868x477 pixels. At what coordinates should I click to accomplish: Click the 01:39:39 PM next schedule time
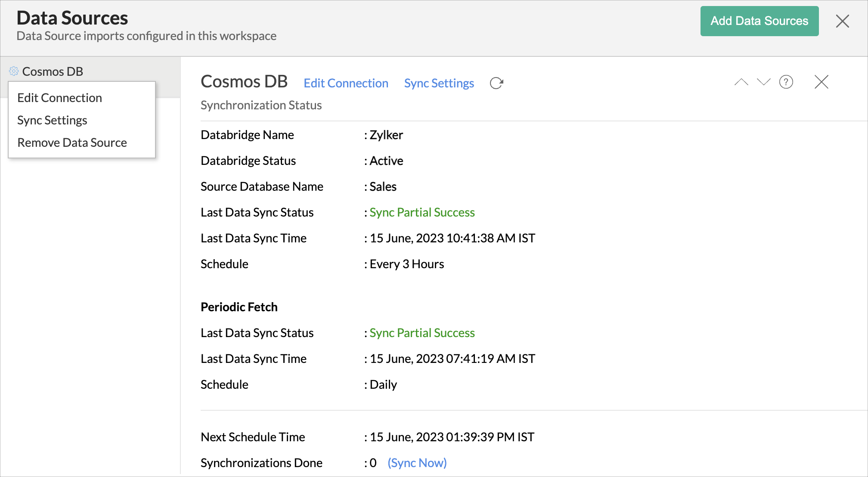tap(452, 437)
